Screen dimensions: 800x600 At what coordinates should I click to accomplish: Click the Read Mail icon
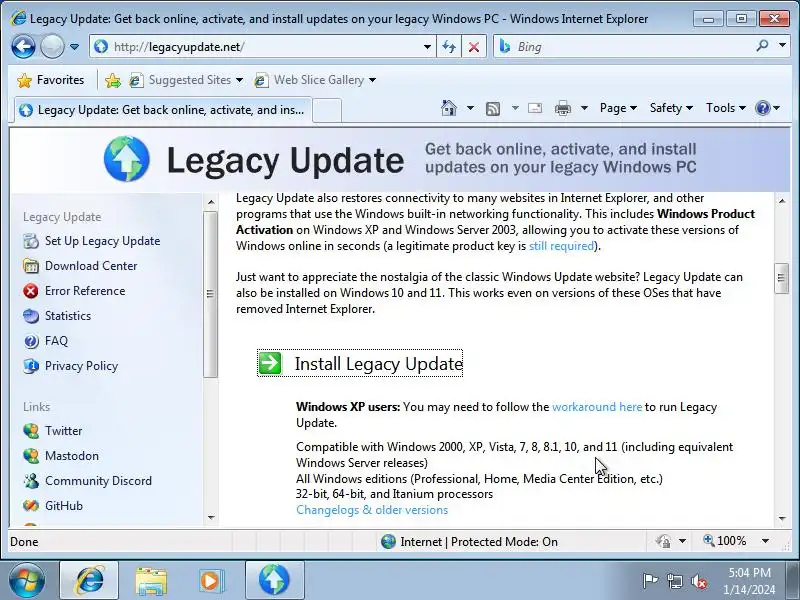[x=535, y=108]
